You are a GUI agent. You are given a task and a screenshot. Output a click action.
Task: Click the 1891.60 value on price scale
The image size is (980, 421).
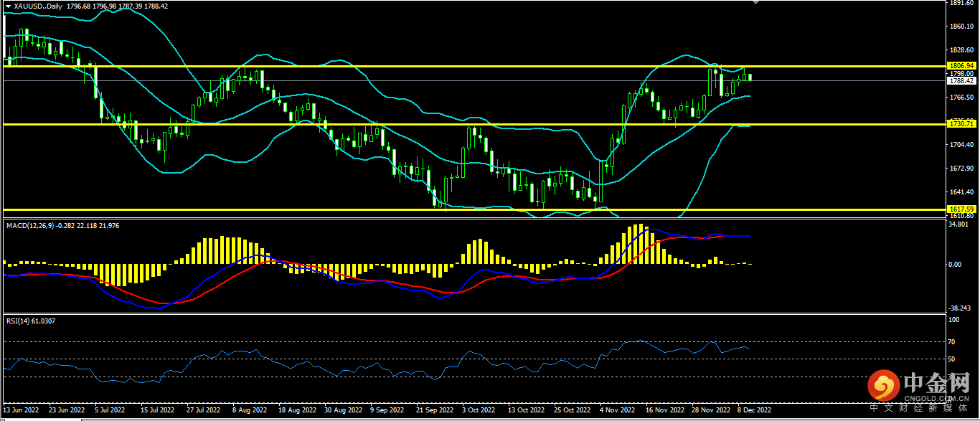tap(959, 3)
